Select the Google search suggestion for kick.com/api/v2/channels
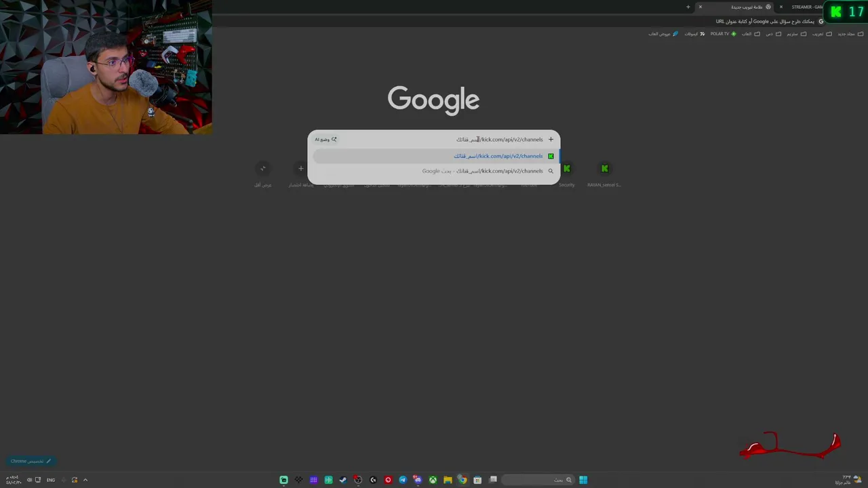This screenshot has height=488, width=868. pyautogui.click(x=435, y=171)
